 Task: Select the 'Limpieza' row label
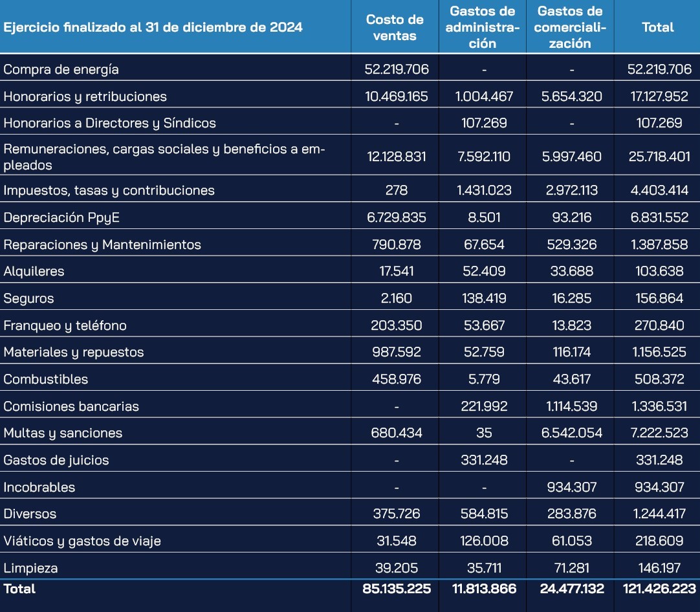click(30, 569)
